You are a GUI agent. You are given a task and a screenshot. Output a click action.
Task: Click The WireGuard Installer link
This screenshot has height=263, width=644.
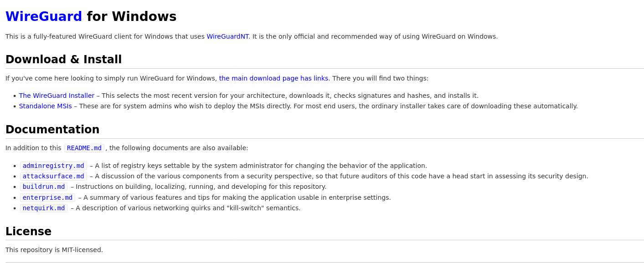click(57, 96)
